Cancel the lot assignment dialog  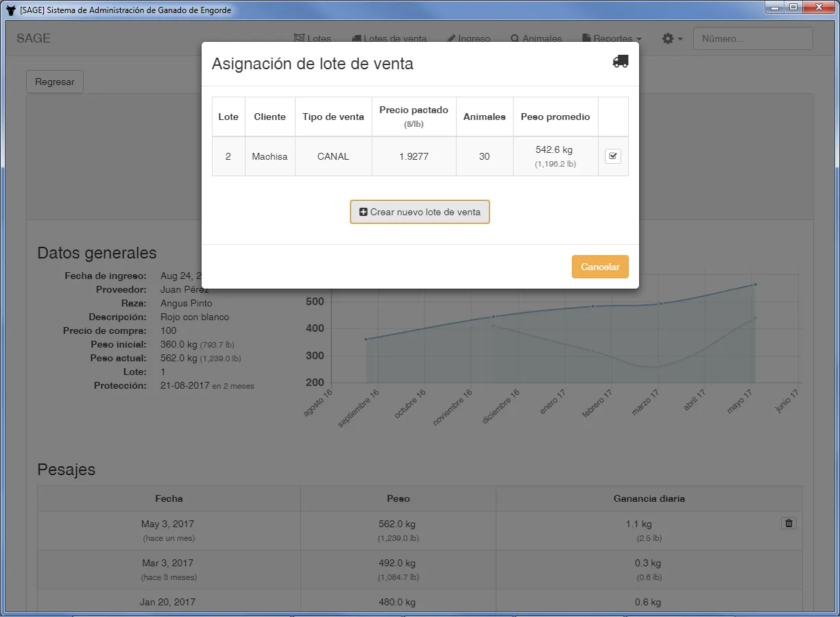coord(599,266)
